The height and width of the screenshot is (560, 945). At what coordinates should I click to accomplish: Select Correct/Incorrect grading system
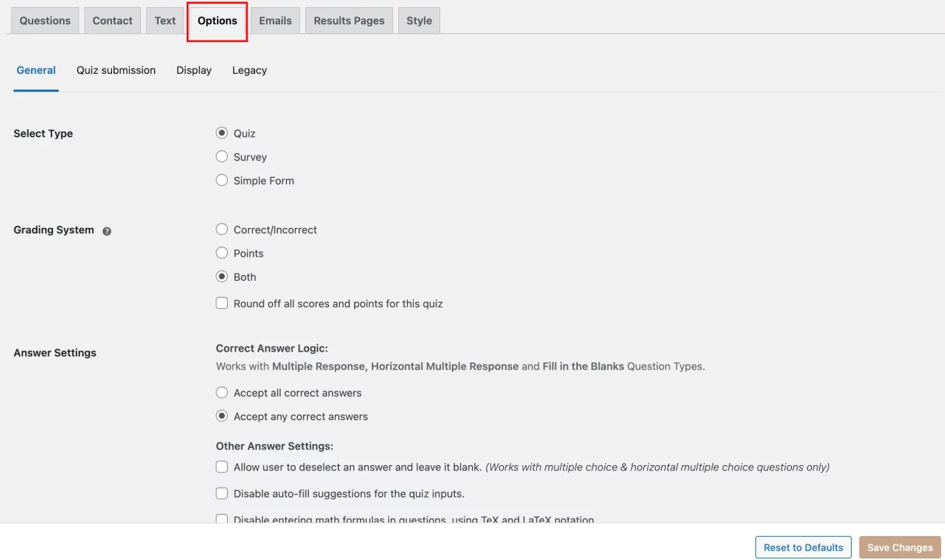[x=222, y=229]
